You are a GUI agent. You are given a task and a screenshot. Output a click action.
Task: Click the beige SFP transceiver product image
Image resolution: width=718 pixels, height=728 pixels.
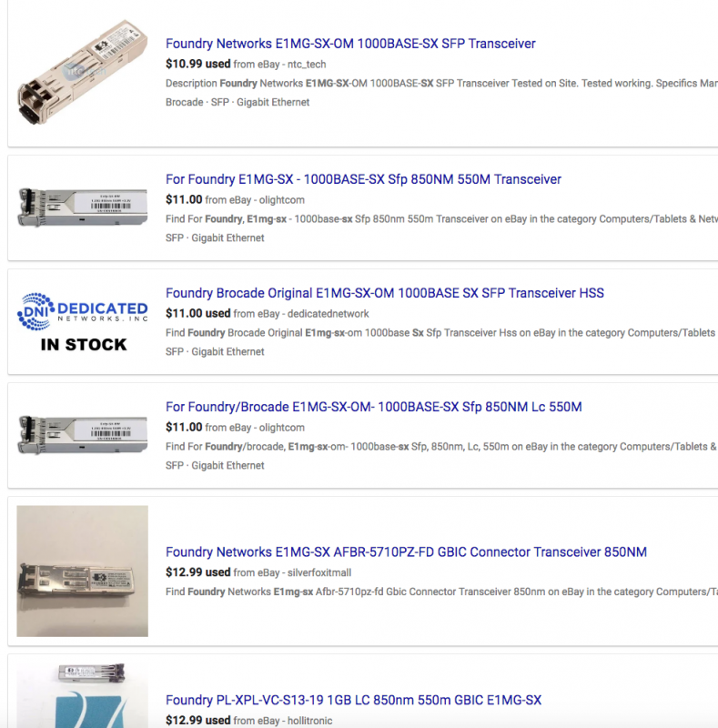pos(83,72)
